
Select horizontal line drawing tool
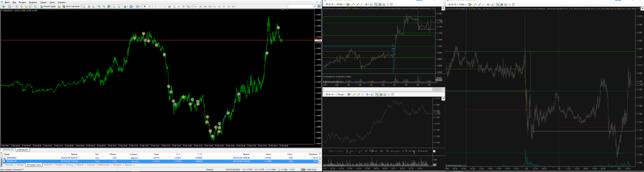[160, 7]
